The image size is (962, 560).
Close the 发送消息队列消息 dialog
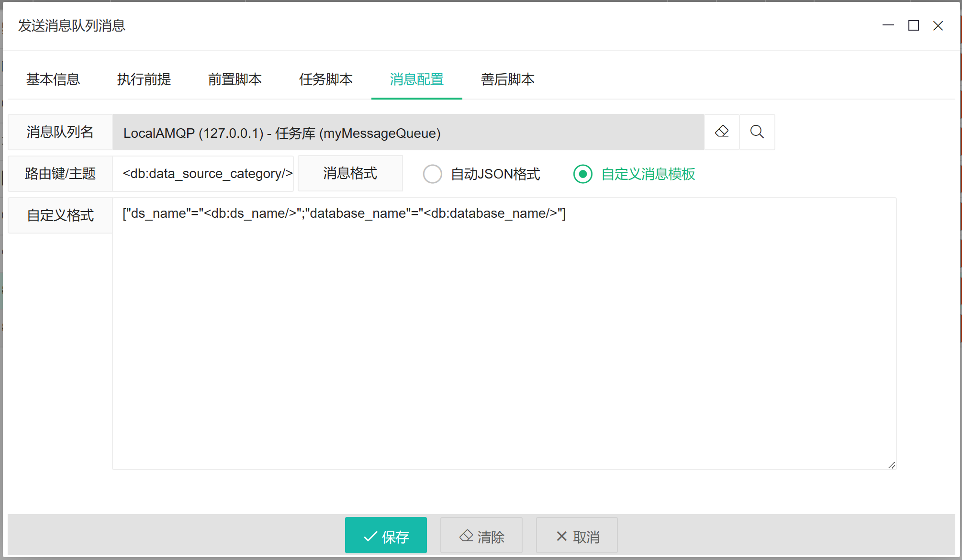click(938, 25)
